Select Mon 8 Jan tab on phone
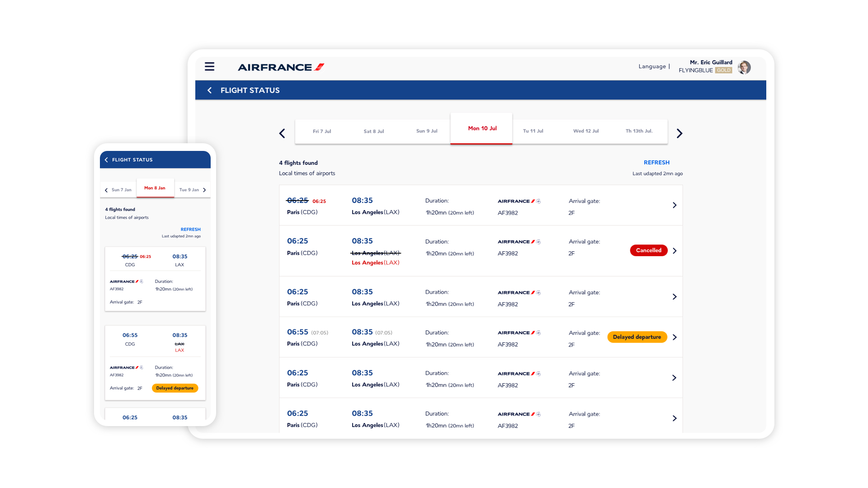Screen dimensions: 868x488 pos(155,188)
